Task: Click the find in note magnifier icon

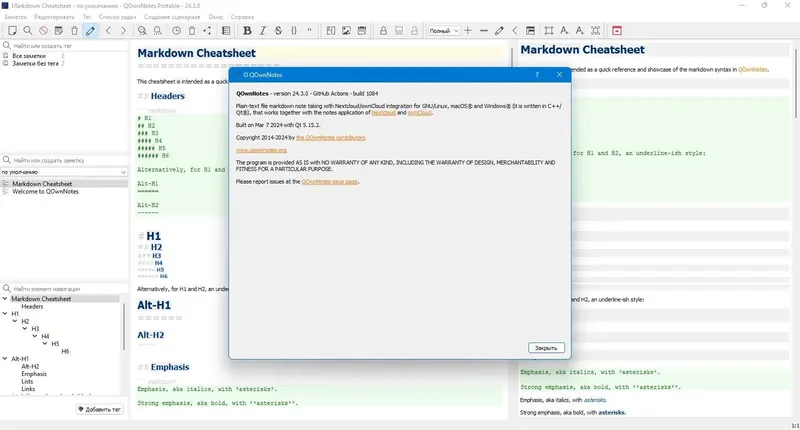Action: 142,31
